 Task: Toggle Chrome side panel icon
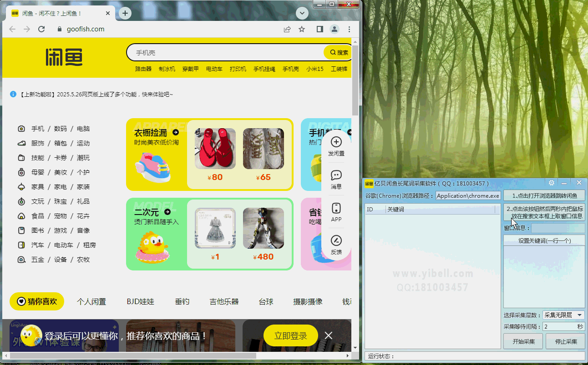point(320,29)
